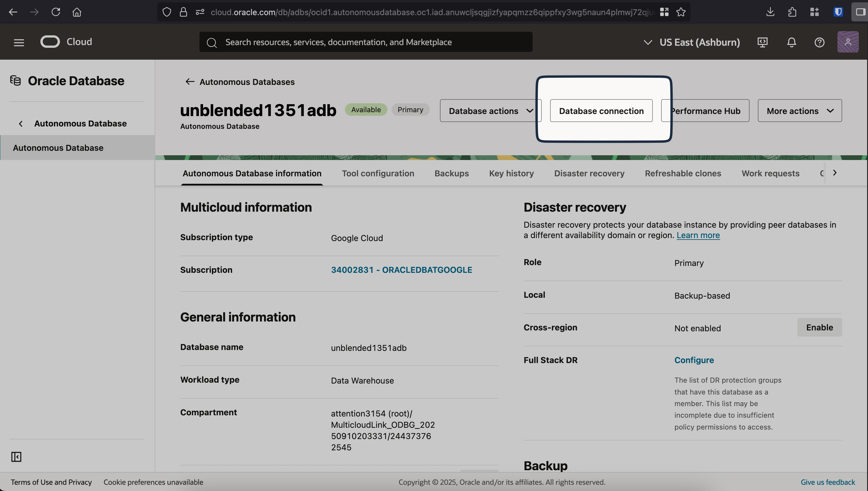This screenshot has height=491, width=868.
Task: Click the search magnifier icon
Action: coord(212,42)
